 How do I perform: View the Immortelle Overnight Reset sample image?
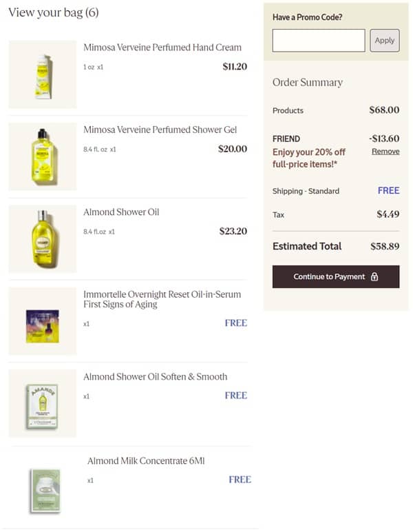43,321
